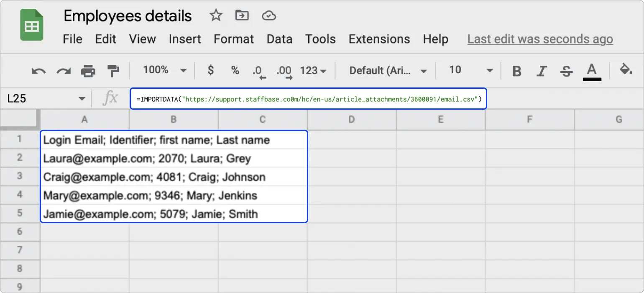This screenshot has width=644, height=293.
Task: Open the Extensions menu
Action: click(379, 39)
